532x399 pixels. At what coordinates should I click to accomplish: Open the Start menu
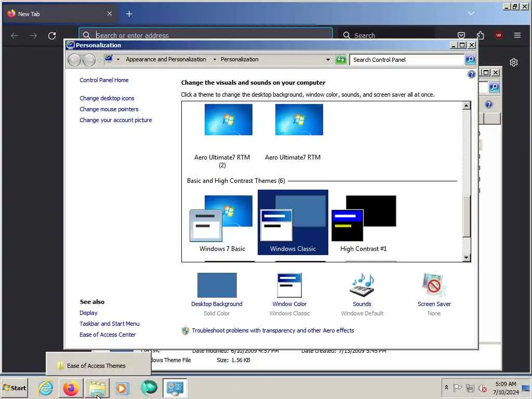pyautogui.click(x=14, y=388)
